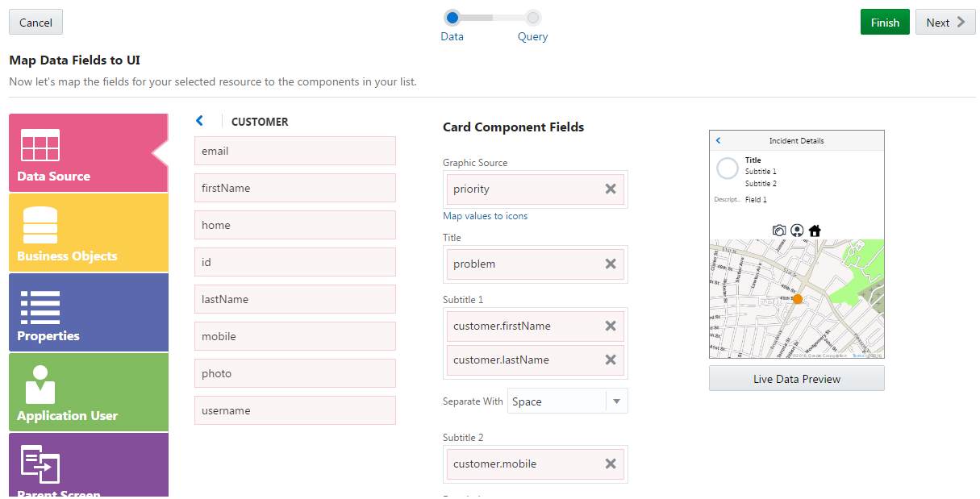Select the email field in the CUSTOMER list
980x499 pixels.
295,151
